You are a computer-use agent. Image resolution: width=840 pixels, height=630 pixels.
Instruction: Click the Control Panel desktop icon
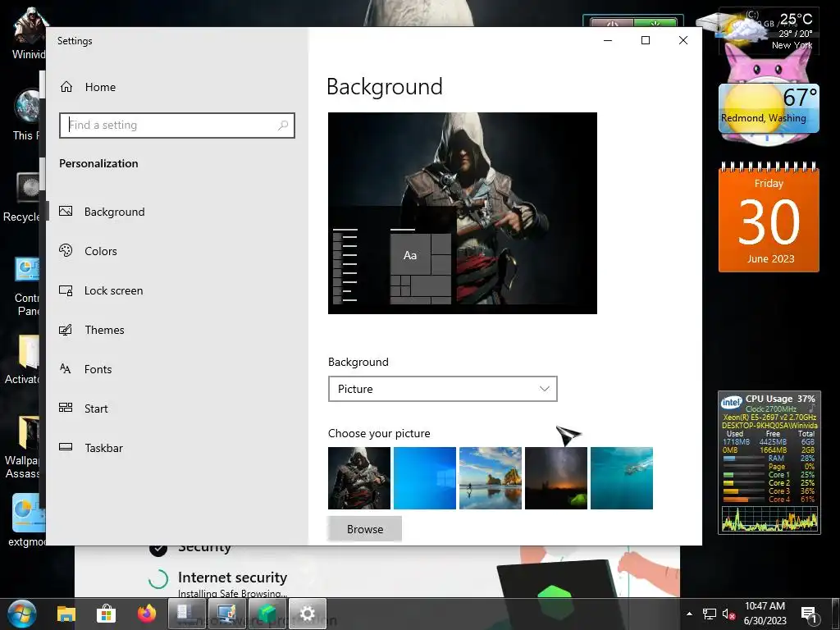25,287
